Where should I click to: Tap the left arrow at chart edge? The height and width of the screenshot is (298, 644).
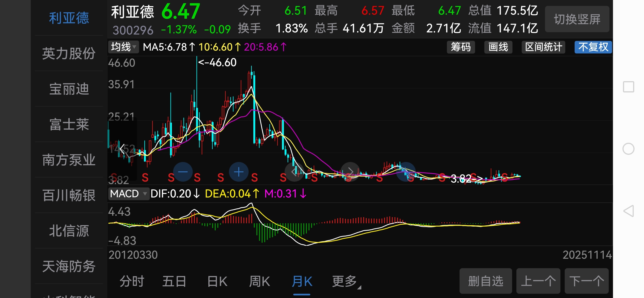tap(122, 149)
